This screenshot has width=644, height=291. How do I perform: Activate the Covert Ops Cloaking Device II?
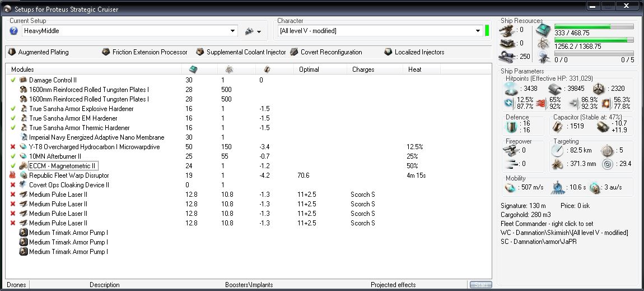click(x=13, y=185)
